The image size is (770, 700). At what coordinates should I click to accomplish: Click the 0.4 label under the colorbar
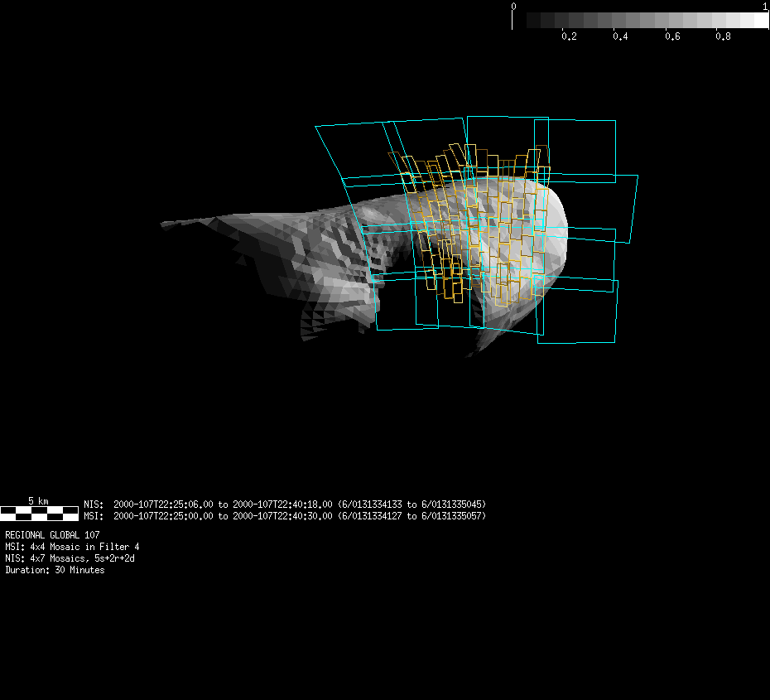620,37
